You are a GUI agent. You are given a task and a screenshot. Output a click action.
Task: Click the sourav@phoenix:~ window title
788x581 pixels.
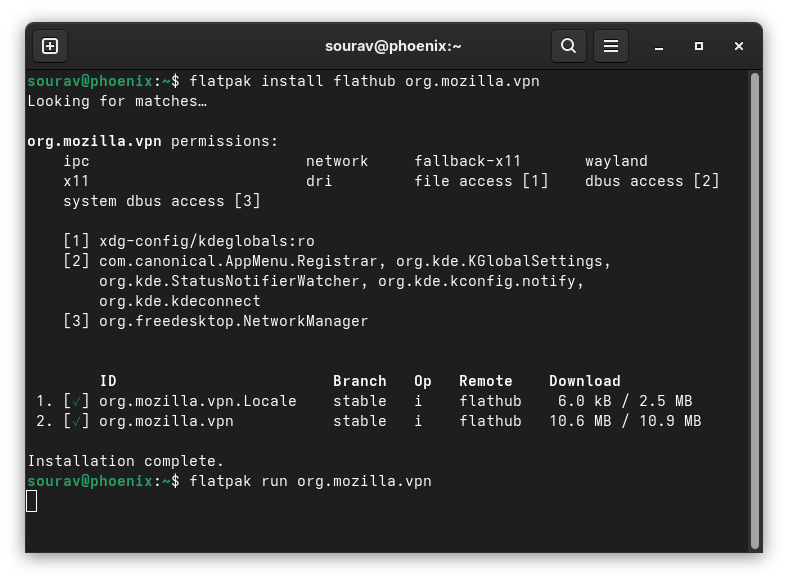pos(393,46)
